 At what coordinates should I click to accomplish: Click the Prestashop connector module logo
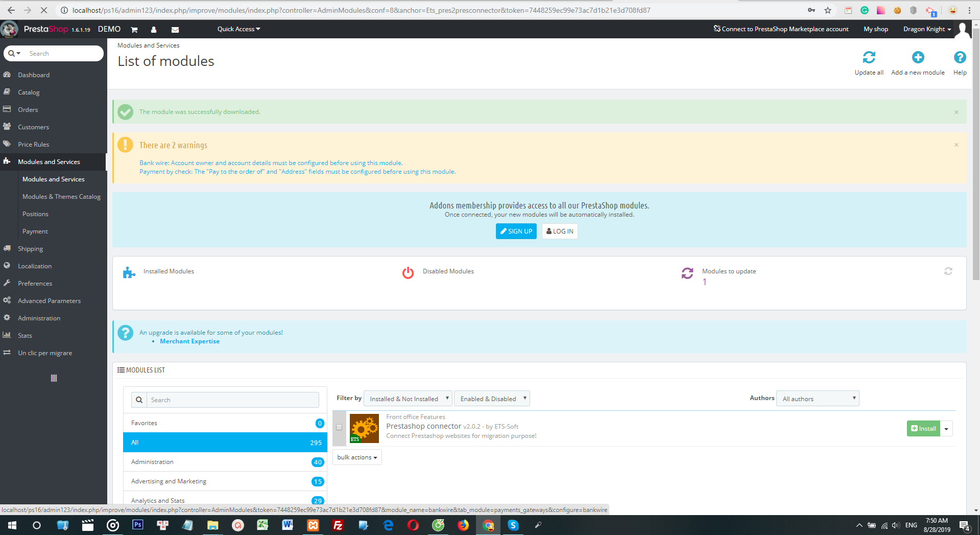tap(364, 428)
